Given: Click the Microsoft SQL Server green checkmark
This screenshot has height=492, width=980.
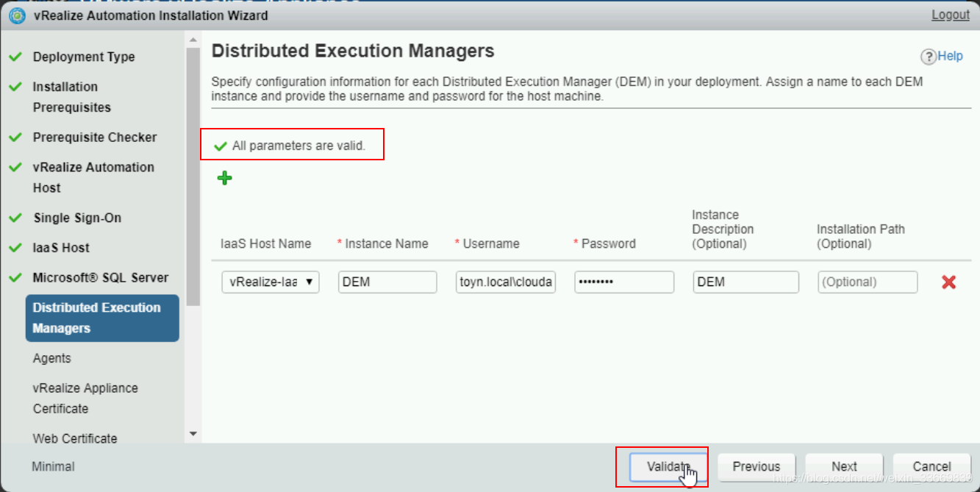Looking at the screenshot, I should pyautogui.click(x=15, y=277).
